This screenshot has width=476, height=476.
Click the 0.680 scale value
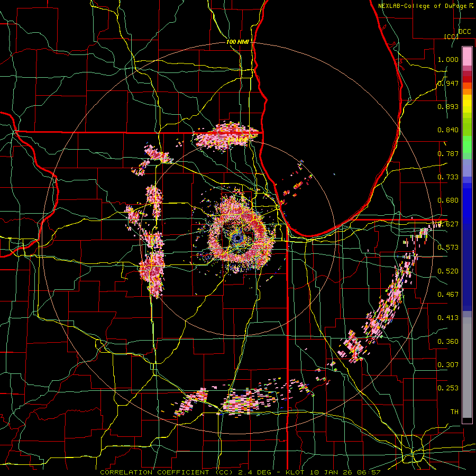pyautogui.click(x=448, y=200)
